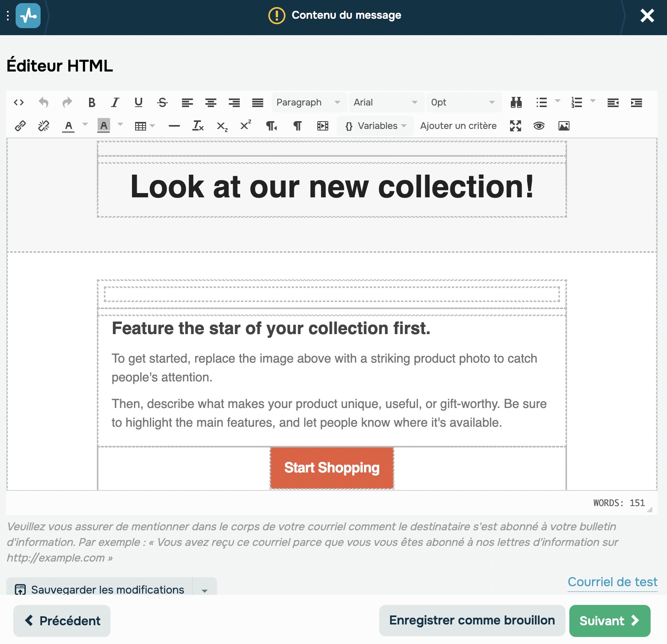Open the three-dot menu in header
667x644 pixels.
coord(8,16)
